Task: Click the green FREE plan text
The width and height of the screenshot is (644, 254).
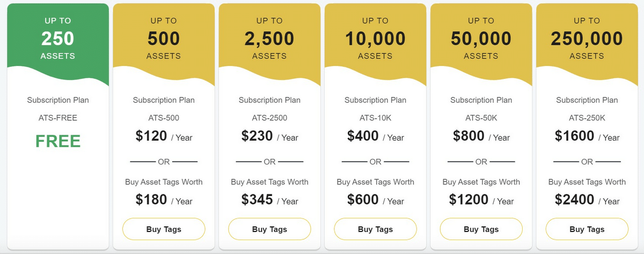Action: [58, 141]
